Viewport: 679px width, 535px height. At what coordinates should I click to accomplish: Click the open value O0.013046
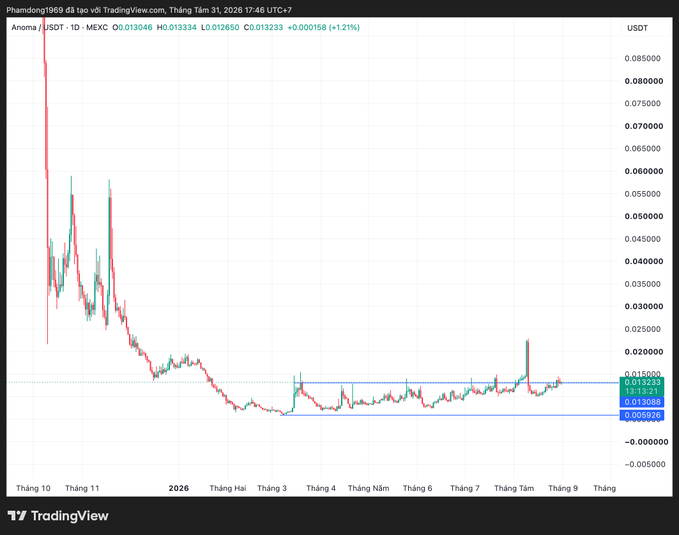pos(132,27)
